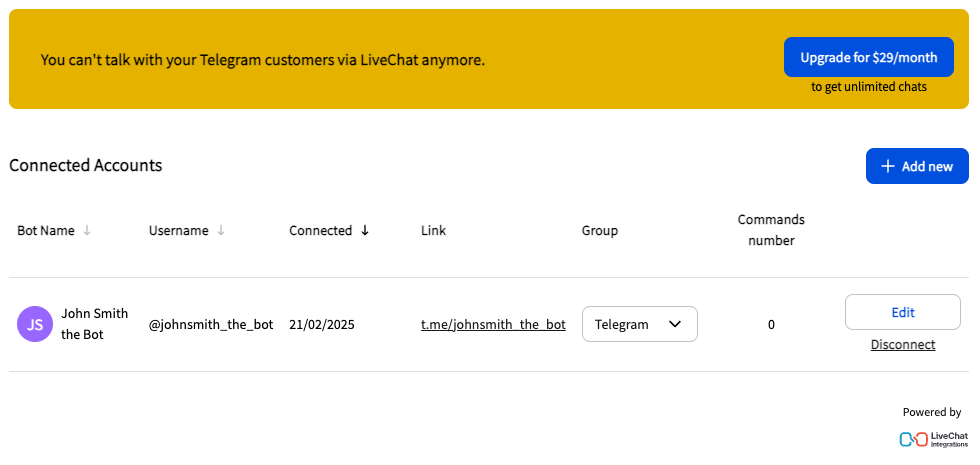This screenshot has width=980, height=465.
Task: Click the commands number value 0
Action: click(x=771, y=324)
